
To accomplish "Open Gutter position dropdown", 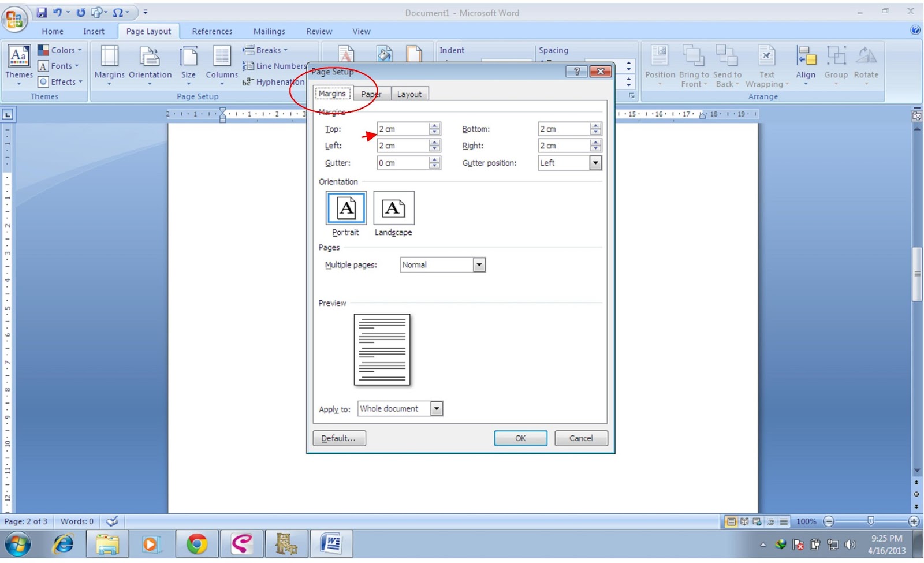I will pos(595,163).
